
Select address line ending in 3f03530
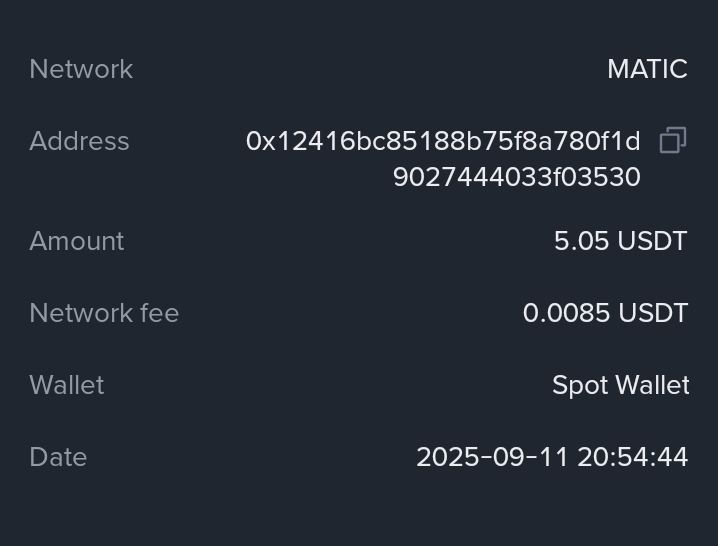[x=516, y=177]
